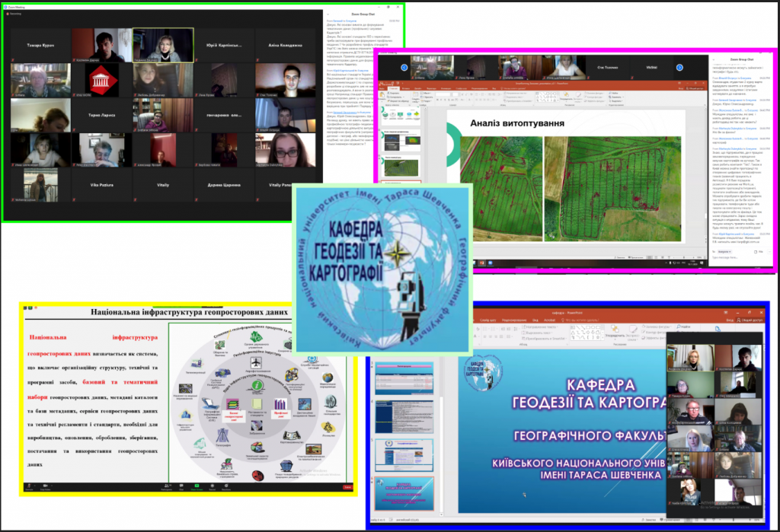Click 'Національна інфраструктура геопросторових даних' slide heading
780x532 pixels.
189,312
